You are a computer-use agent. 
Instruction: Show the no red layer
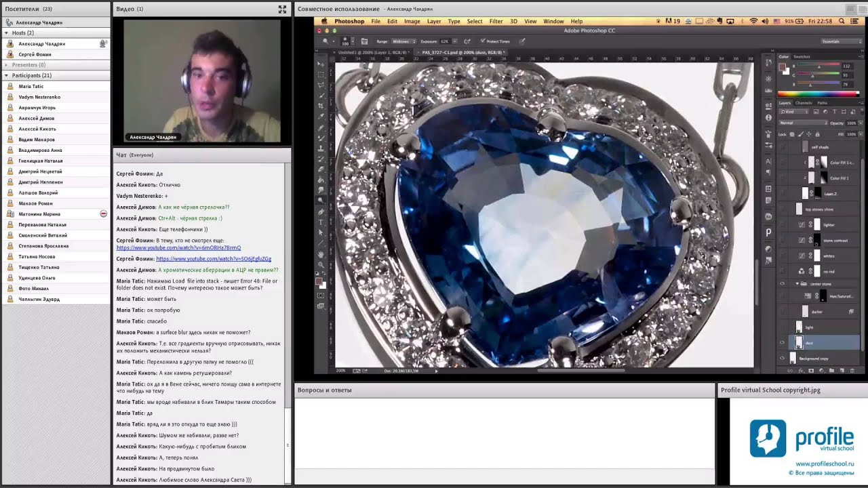coord(782,272)
